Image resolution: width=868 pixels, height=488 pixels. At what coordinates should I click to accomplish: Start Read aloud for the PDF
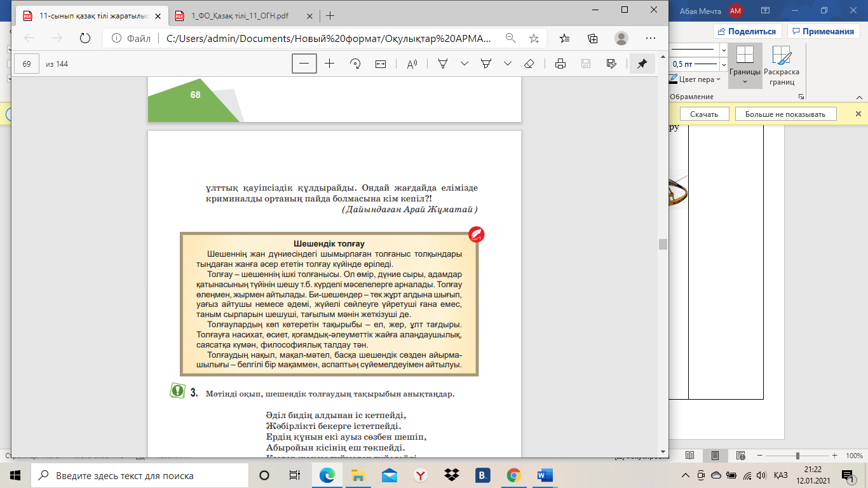412,64
